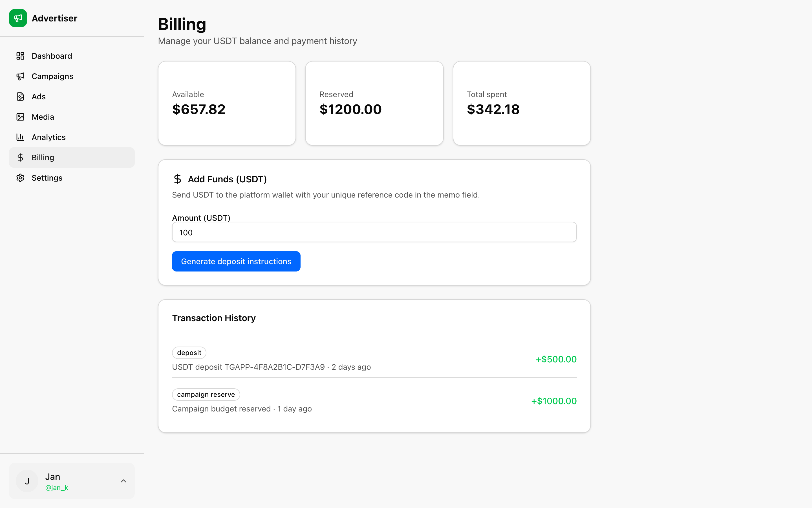Click the Analytics bar chart icon
This screenshot has width=812, height=508.
tap(20, 137)
